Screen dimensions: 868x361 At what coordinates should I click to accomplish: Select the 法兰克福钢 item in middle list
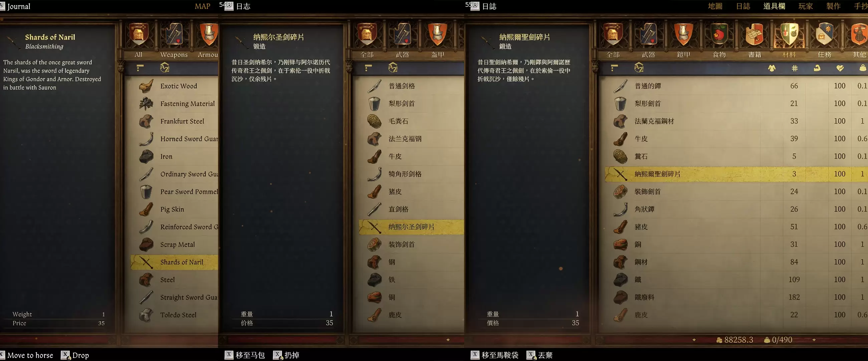411,139
